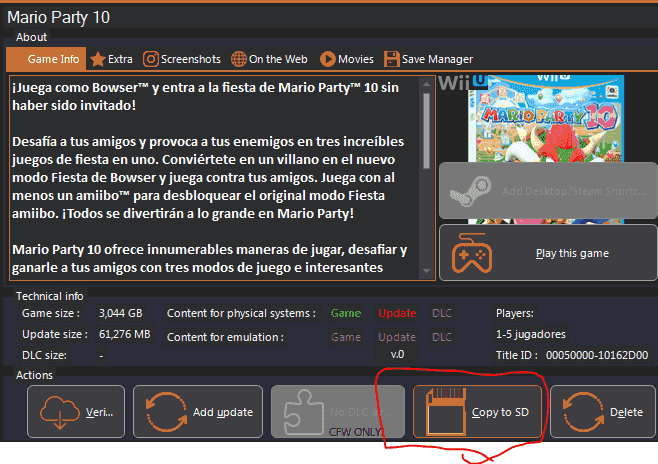Open the Game Info tab

tap(46, 59)
